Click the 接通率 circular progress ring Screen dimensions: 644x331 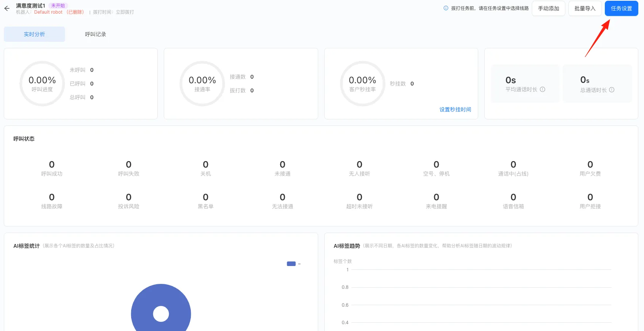click(202, 84)
